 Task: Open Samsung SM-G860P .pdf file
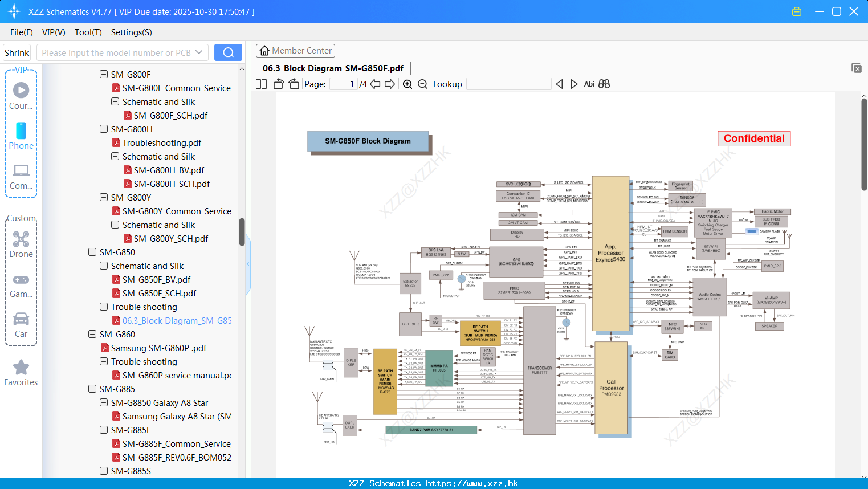click(x=158, y=348)
